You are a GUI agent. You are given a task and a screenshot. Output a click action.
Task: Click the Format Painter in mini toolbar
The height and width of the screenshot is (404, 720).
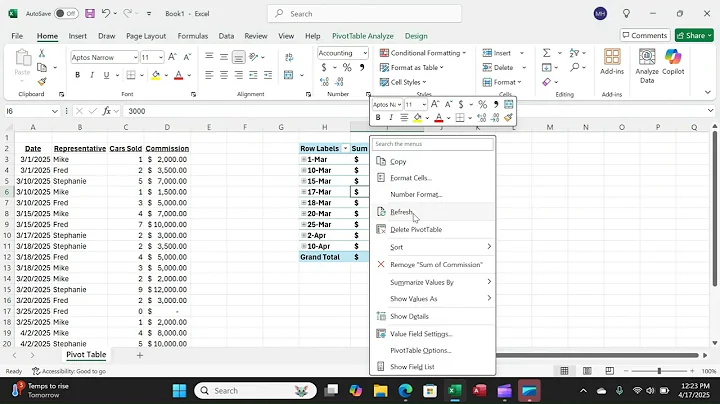pyautogui.click(x=508, y=118)
